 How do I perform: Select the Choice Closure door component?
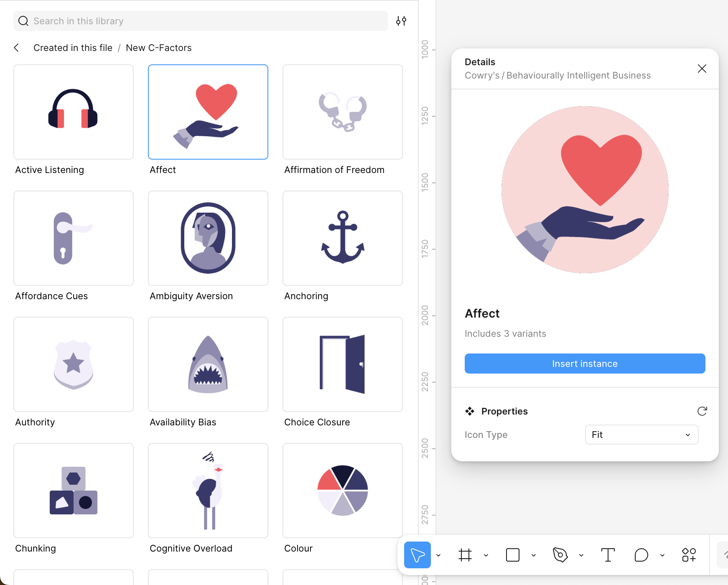(x=343, y=364)
